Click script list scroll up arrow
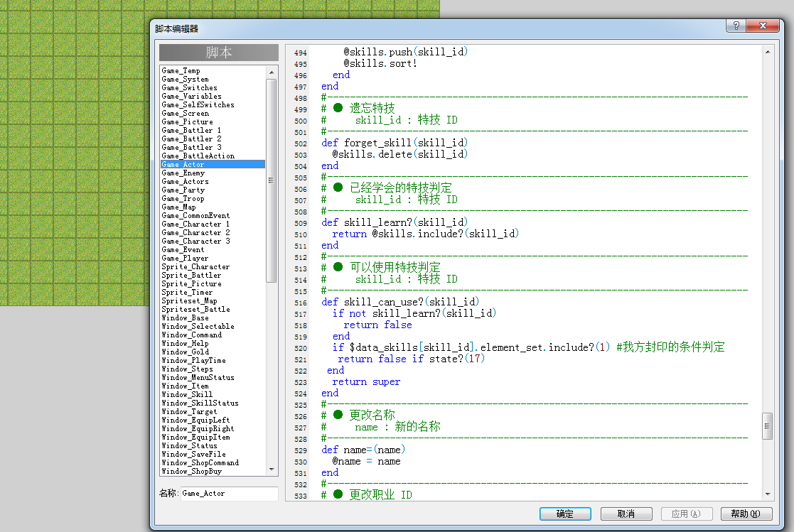The width and height of the screenshot is (794, 532). 272,72
